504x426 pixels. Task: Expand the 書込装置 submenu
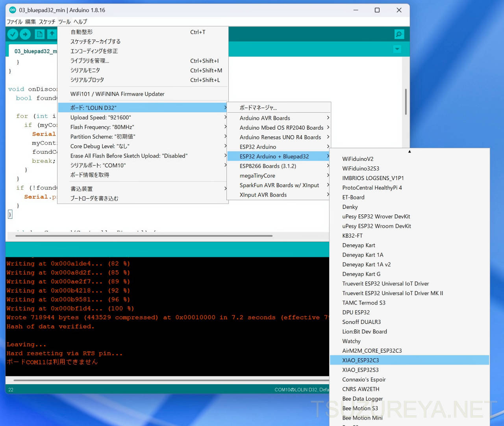[143, 189]
